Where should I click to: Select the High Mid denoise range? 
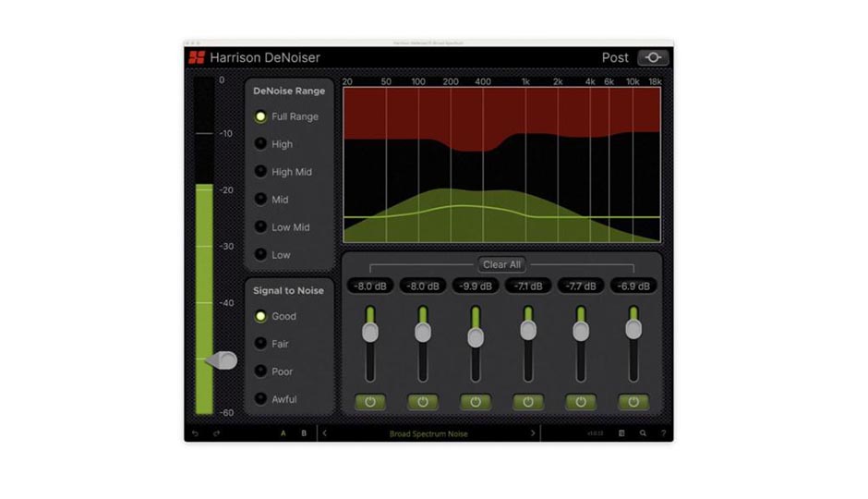(260, 172)
